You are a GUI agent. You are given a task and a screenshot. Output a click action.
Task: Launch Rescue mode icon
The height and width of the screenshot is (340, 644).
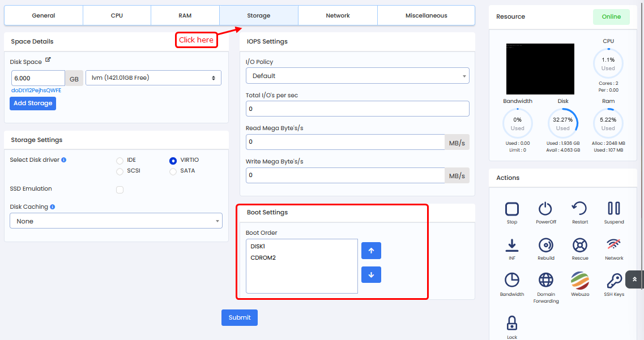[x=579, y=245]
